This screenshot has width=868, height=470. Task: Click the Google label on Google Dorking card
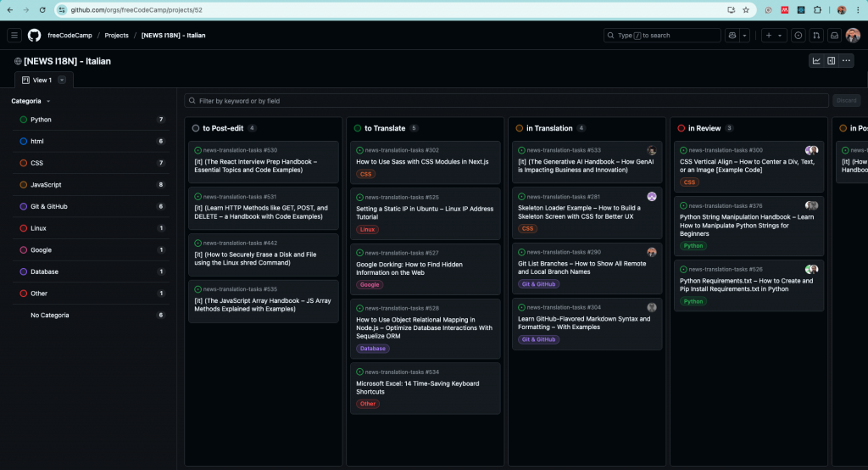point(370,285)
